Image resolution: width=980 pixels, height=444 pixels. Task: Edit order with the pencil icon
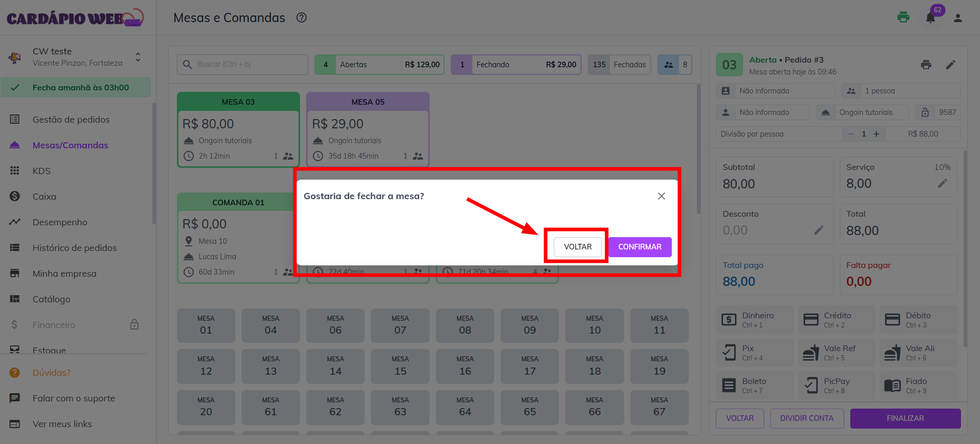(x=950, y=65)
